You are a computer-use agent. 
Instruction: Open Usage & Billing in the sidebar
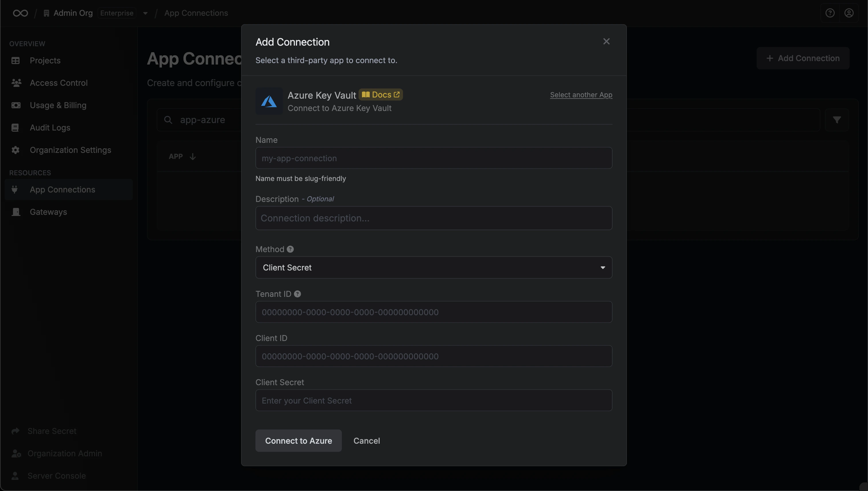tap(69, 105)
